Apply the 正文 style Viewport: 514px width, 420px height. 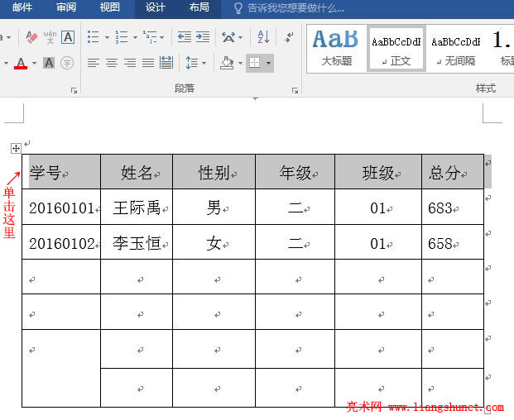coord(396,49)
